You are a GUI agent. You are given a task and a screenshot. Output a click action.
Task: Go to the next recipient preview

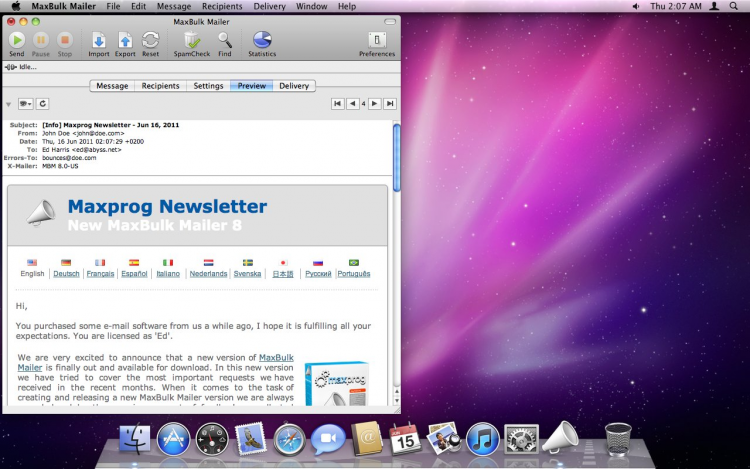[375, 104]
